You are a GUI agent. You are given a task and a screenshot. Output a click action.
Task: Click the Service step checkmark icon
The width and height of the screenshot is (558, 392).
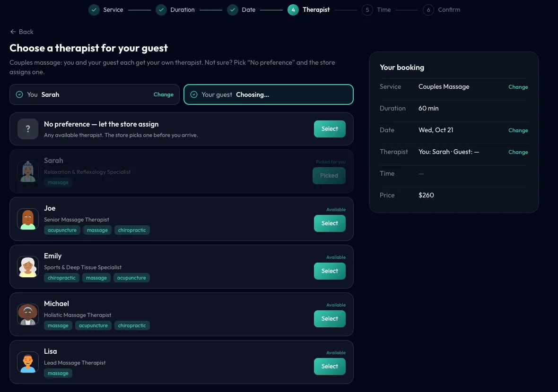pyautogui.click(x=94, y=10)
